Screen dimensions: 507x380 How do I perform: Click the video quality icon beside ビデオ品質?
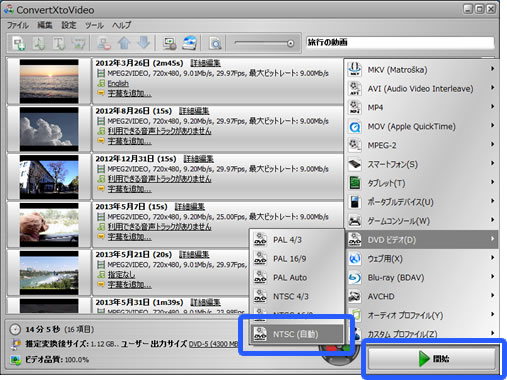click(15, 360)
